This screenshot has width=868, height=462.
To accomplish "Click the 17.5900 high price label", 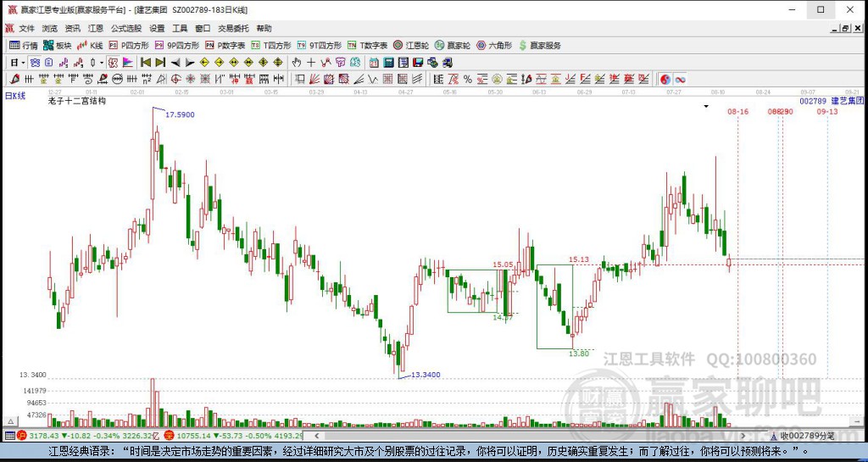I will click(x=180, y=115).
